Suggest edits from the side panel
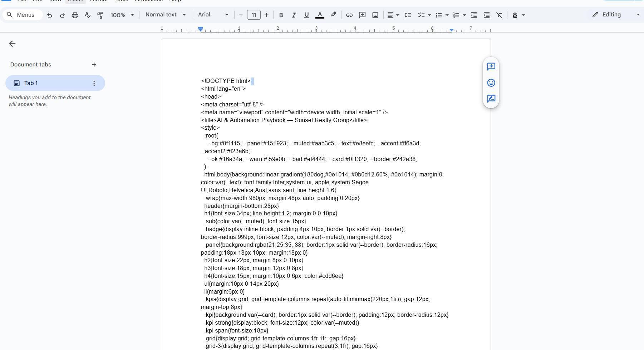 [491, 99]
